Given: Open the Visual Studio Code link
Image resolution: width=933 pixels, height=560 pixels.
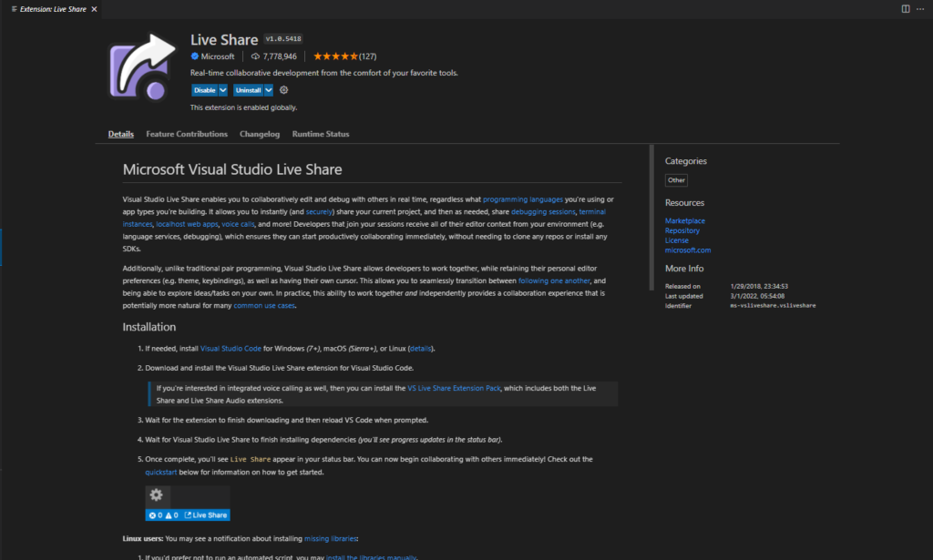Looking at the screenshot, I should (231, 349).
